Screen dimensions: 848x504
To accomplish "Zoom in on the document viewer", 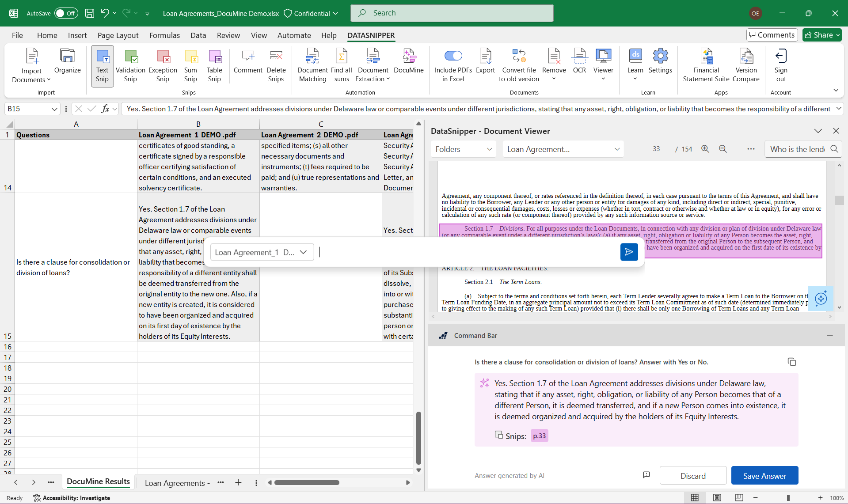I will coord(705,149).
